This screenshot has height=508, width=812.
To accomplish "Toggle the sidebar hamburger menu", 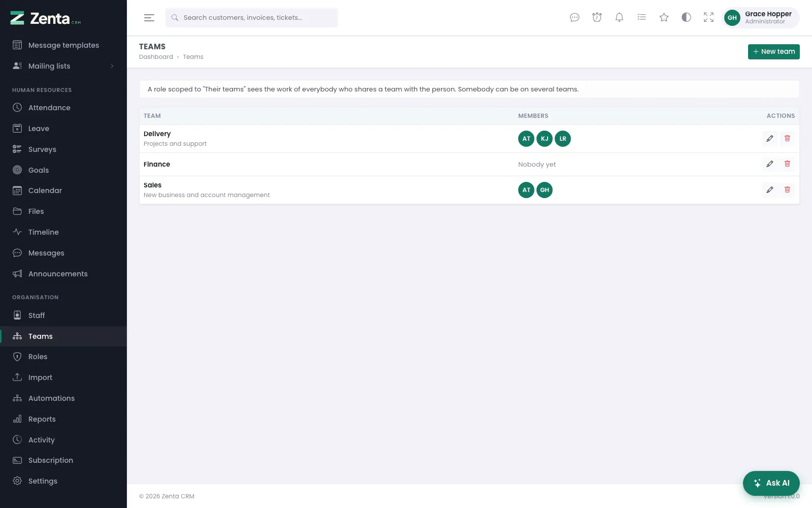I will [x=149, y=18].
